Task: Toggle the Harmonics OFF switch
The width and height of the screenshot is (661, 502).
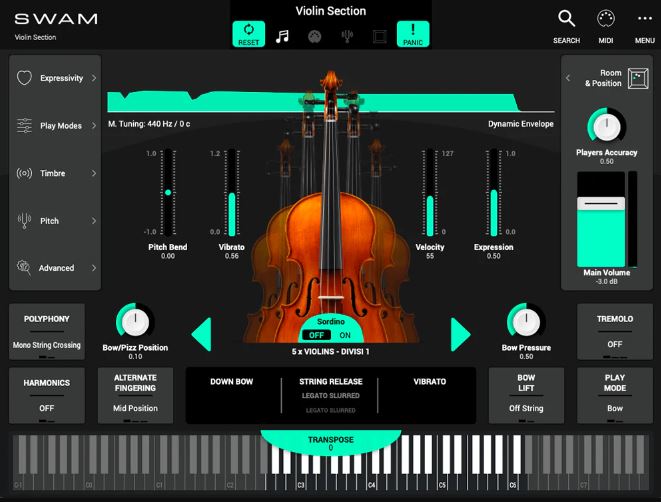Action: tap(47, 395)
